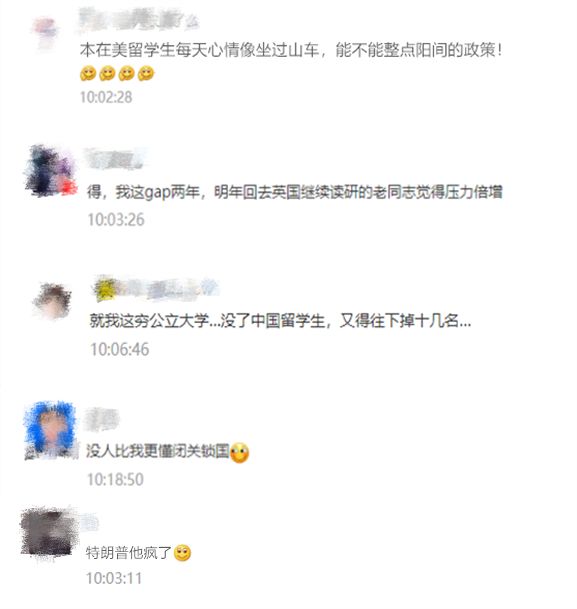
Task: Open the dark blurred avatar at bottom
Action: point(48,534)
